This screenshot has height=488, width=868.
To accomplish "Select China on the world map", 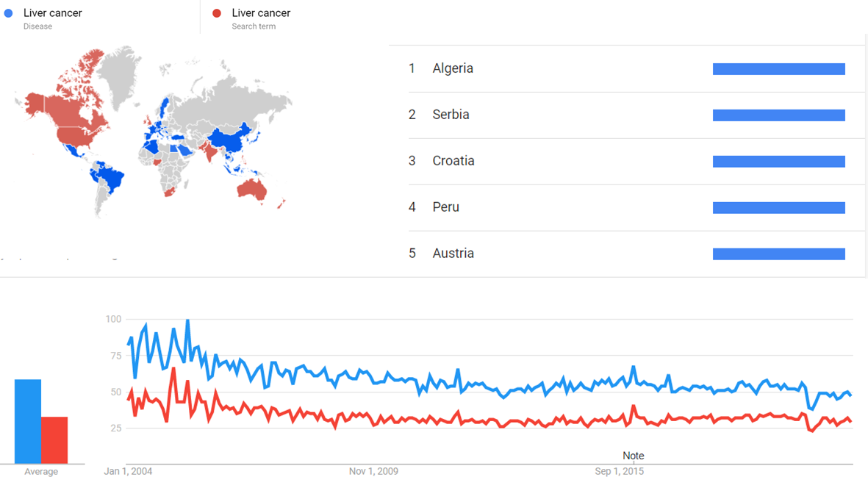I will [231, 140].
